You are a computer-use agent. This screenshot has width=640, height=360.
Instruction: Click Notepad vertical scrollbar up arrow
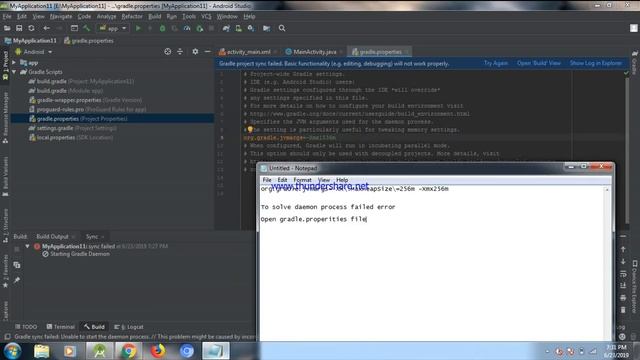(607, 190)
